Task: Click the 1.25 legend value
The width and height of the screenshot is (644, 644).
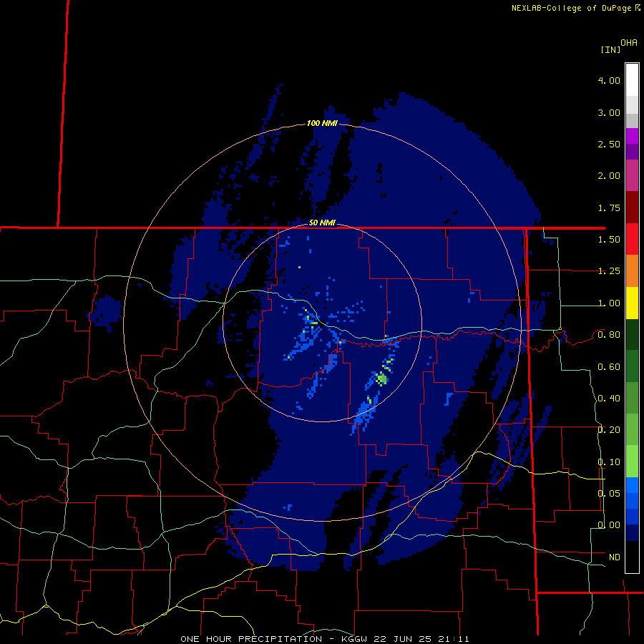Action: [x=609, y=271]
